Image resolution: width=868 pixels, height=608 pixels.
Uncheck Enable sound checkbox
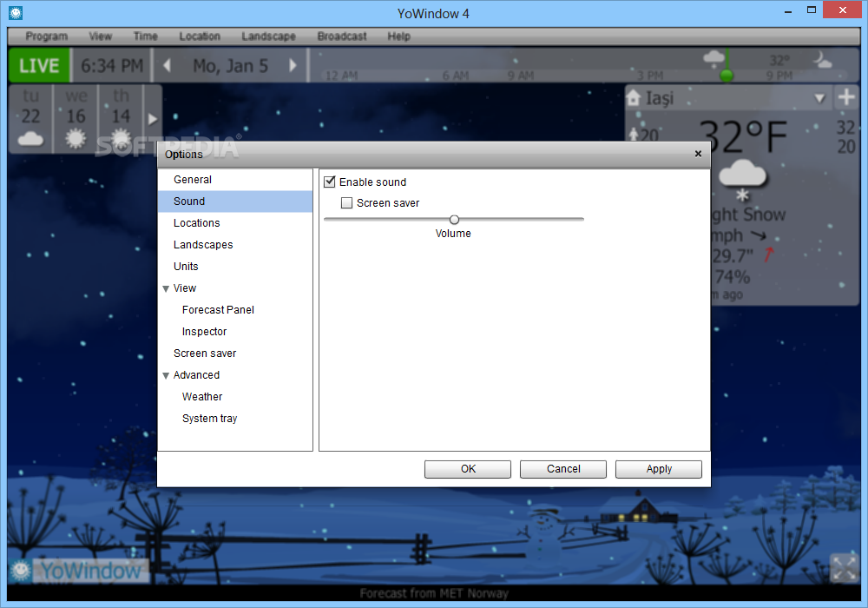point(330,182)
